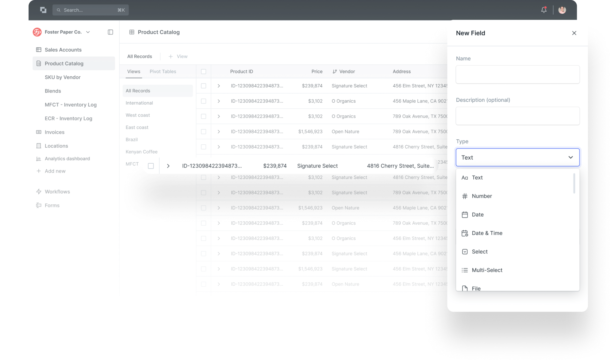Viewport: 614px width, 364px height.
Task: Click the Workflows lightning icon
Action: pyautogui.click(x=39, y=191)
